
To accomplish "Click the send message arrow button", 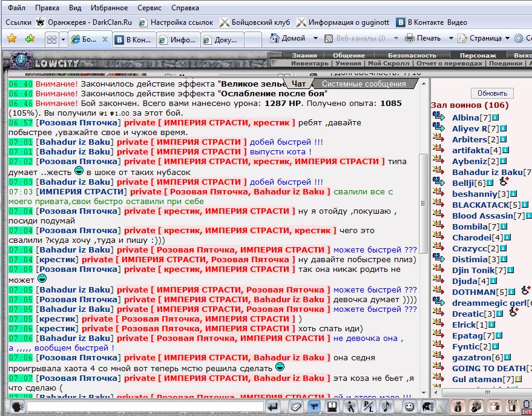I will 273,406.
